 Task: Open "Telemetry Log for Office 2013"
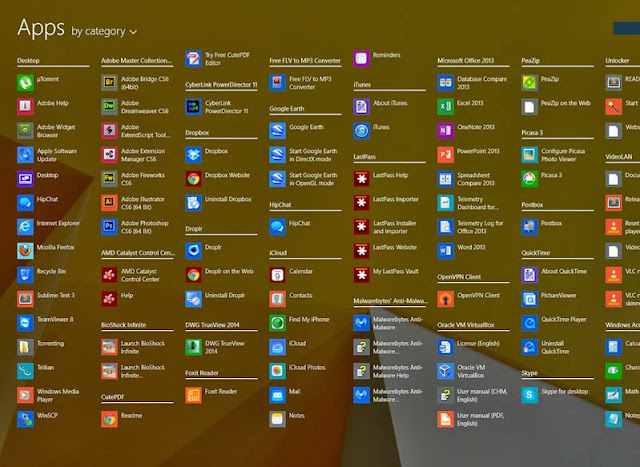[471, 227]
